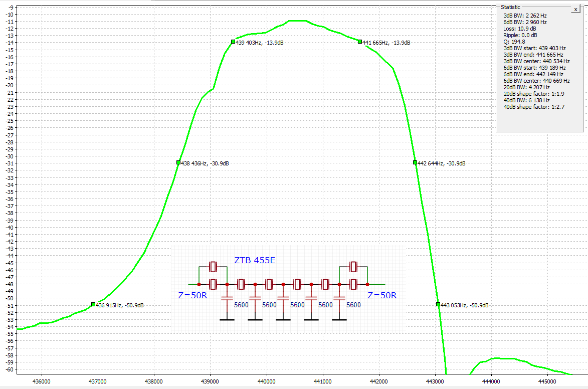This screenshot has width=588, height=389.
Task: Click the 442 644Hz marker square
Action: [415, 162]
